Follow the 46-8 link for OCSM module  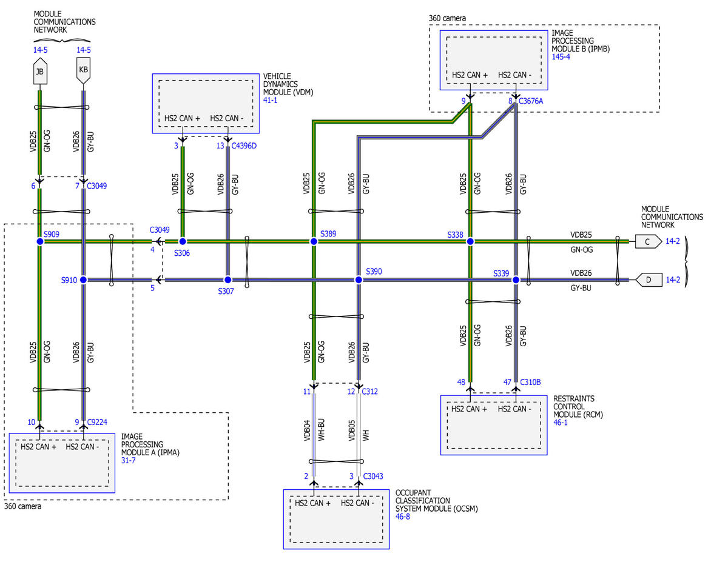[x=403, y=517]
